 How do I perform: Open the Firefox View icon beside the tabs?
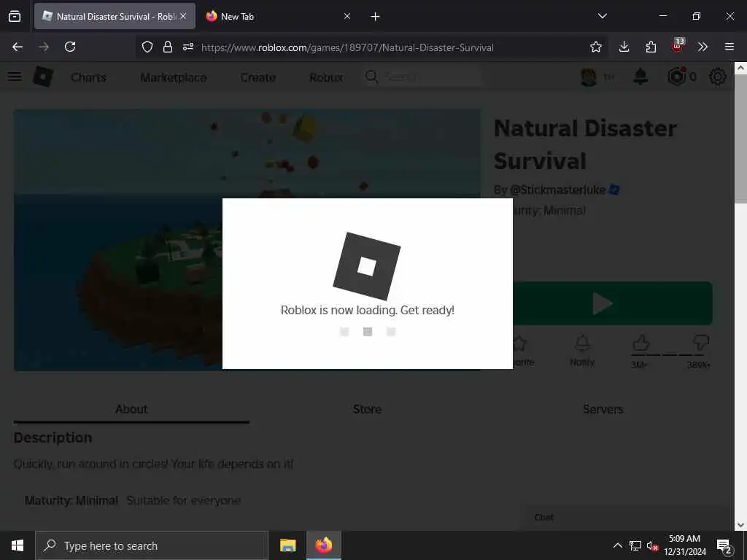coord(15,16)
